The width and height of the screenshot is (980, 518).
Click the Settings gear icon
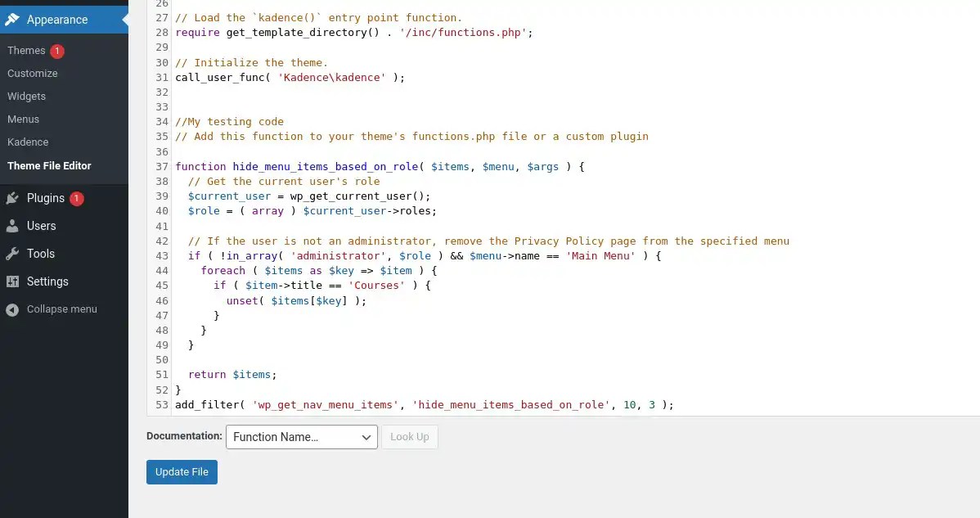13,282
